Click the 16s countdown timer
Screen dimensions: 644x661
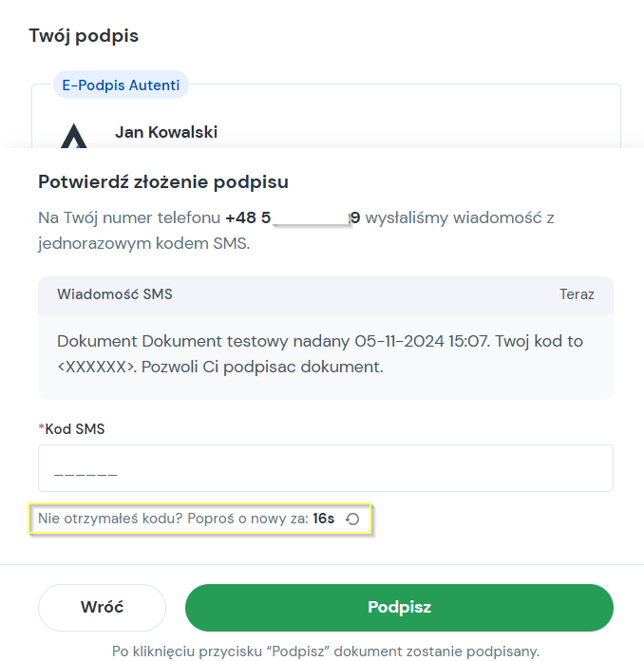[x=324, y=519]
